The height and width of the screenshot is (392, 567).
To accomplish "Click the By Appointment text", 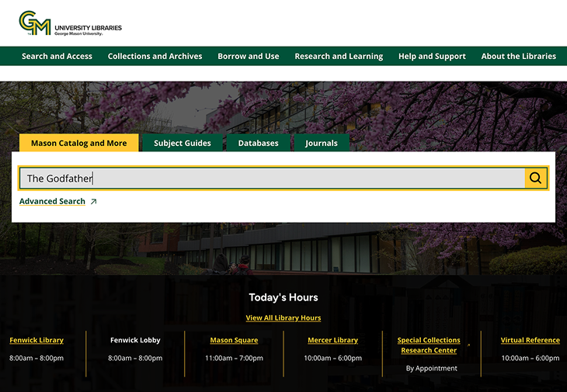I will coord(431,368).
